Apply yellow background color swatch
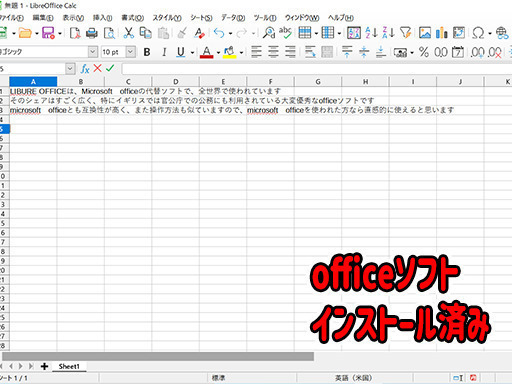This screenshot has width=512, height=384. (229, 52)
